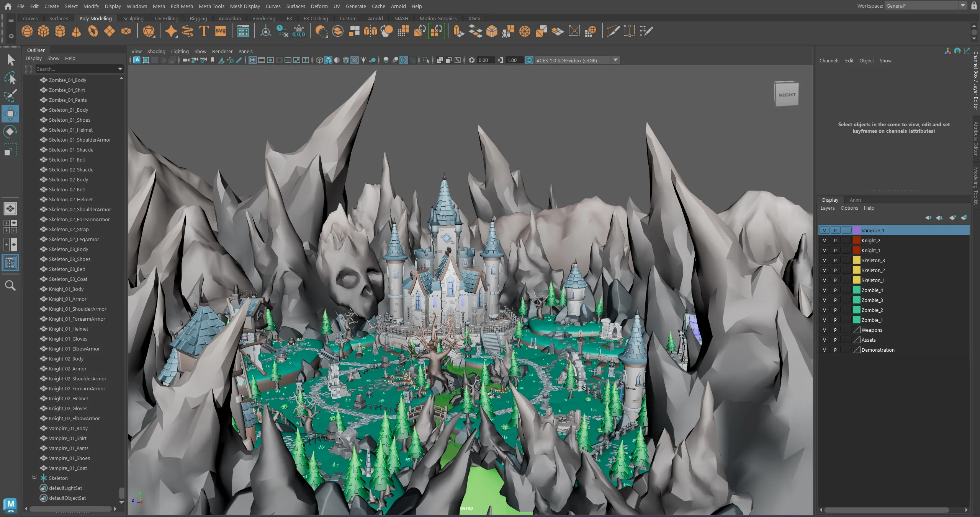Click the RIGHT face of view cube

coord(787,95)
